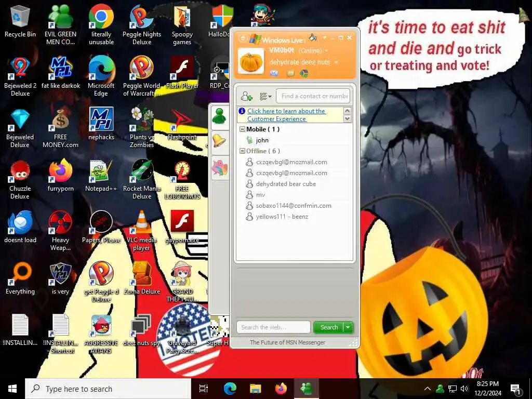Select the EVIL GREEN MEN CO... desktop icon
This screenshot has width=532, height=399.
click(x=60, y=24)
